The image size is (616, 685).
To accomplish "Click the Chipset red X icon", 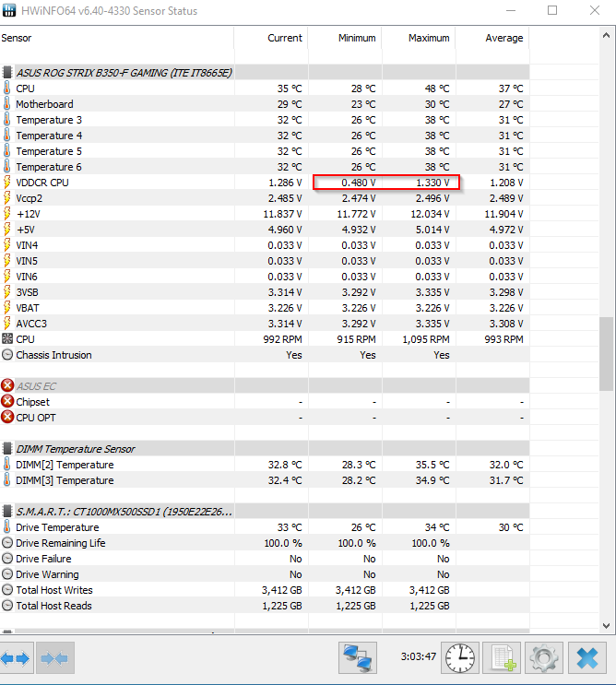I will [7, 401].
